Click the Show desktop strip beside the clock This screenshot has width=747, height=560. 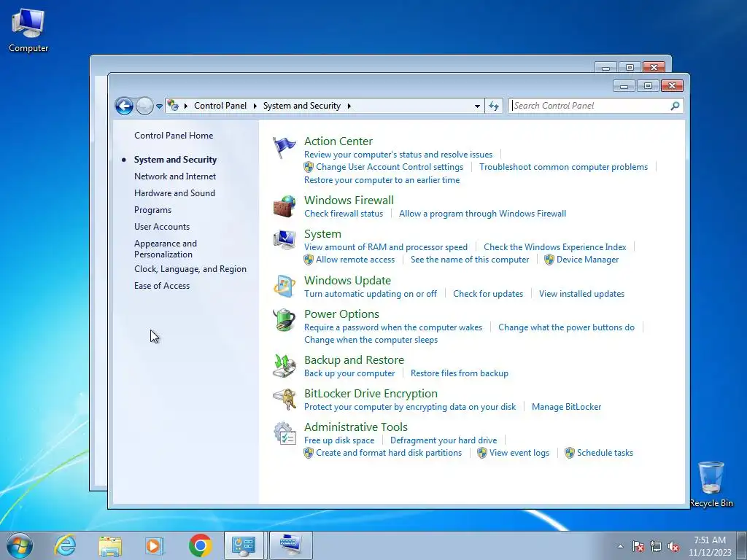tap(742, 545)
